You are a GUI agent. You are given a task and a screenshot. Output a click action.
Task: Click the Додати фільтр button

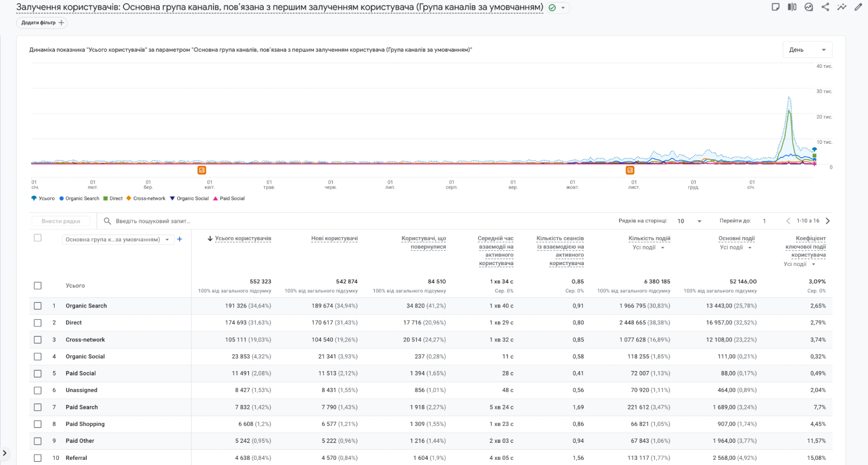[x=42, y=23]
